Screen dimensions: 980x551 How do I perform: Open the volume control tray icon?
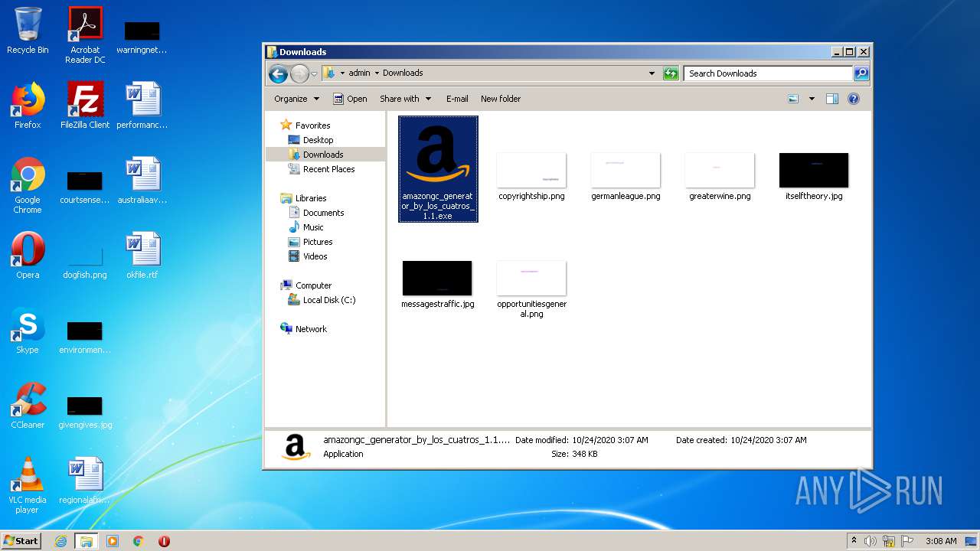coord(871,541)
